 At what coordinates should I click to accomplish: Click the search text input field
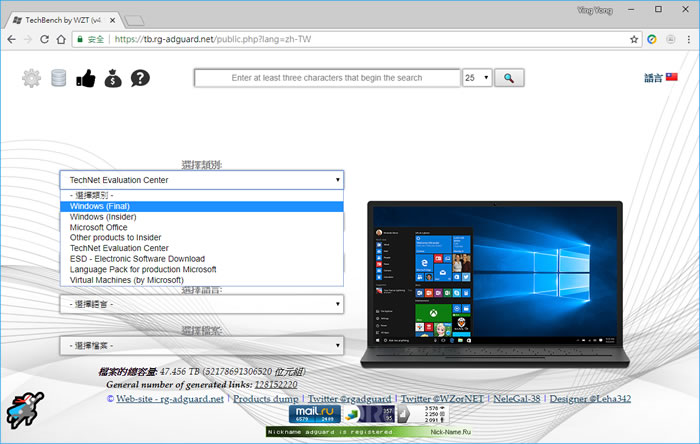click(326, 78)
